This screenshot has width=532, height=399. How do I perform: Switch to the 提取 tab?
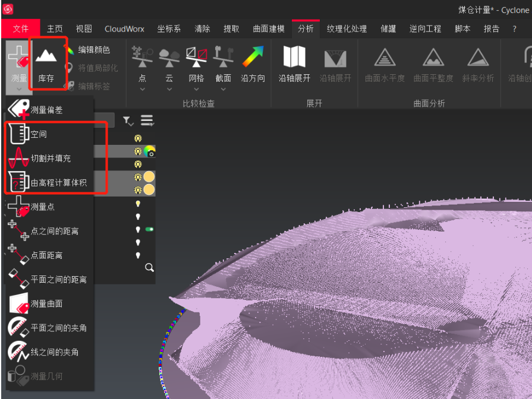[x=231, y=29]
